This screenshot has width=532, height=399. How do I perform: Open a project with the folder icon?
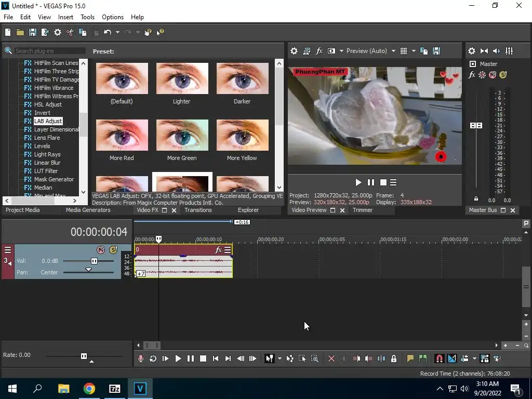[x=20, y=32]
